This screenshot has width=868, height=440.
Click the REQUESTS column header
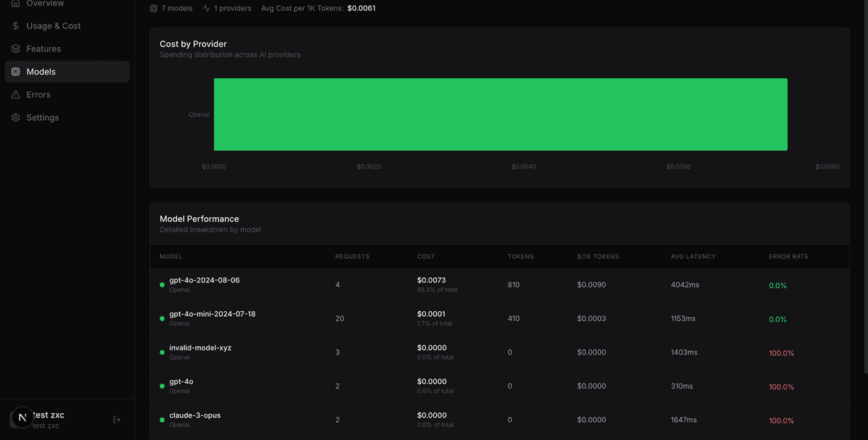(352, 257)
